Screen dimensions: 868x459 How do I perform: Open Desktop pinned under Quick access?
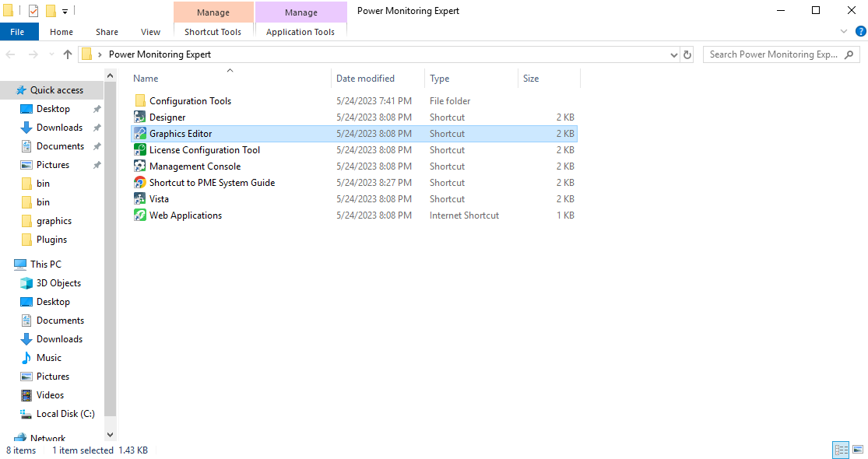click(53, 109)
